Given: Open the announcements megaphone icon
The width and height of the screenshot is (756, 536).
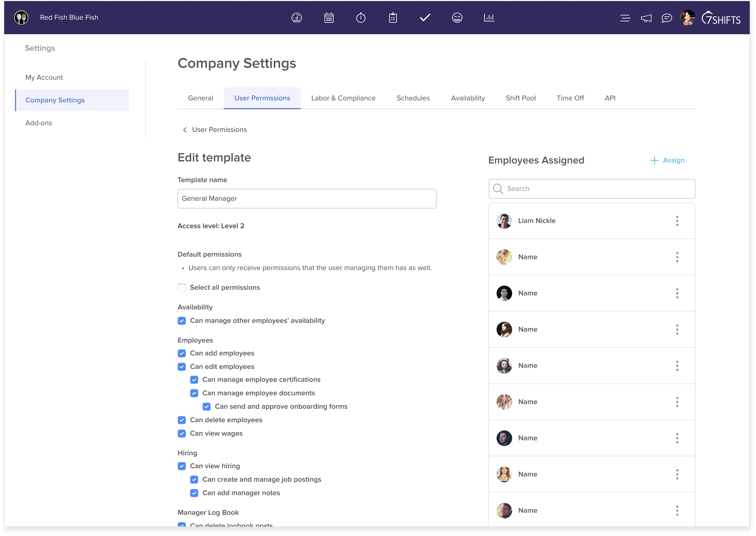Looking at the screenshot, I should click(646, 18).
